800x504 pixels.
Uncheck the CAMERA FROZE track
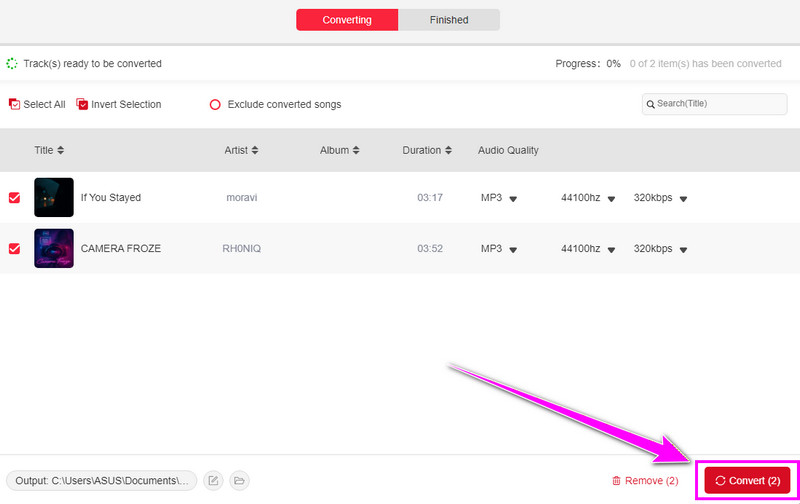(x=14, y=248)
